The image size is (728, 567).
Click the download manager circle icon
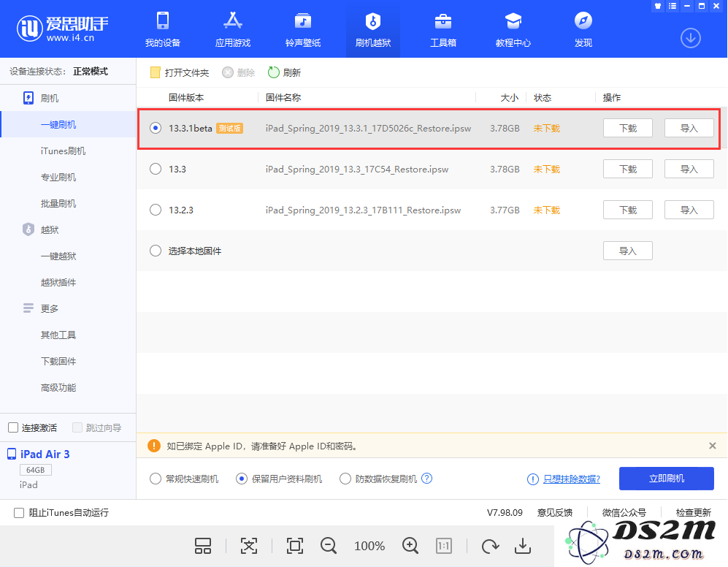690,38
